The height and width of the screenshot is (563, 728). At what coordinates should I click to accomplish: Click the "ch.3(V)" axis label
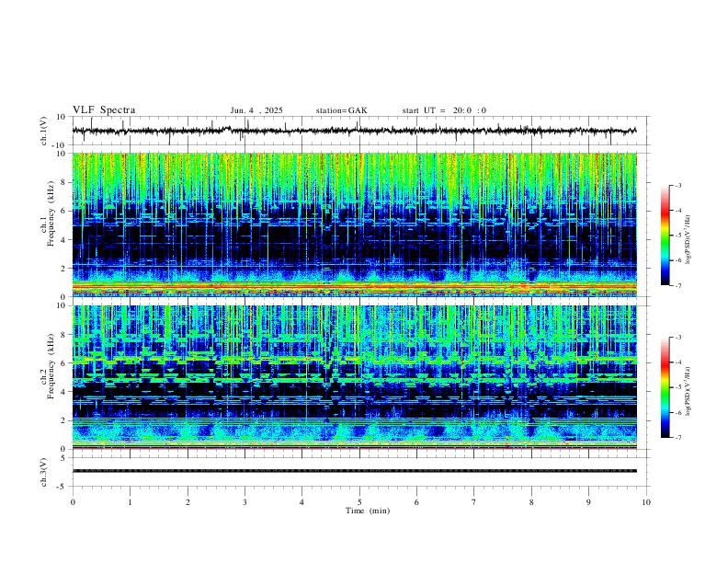[x=44, y=472]
